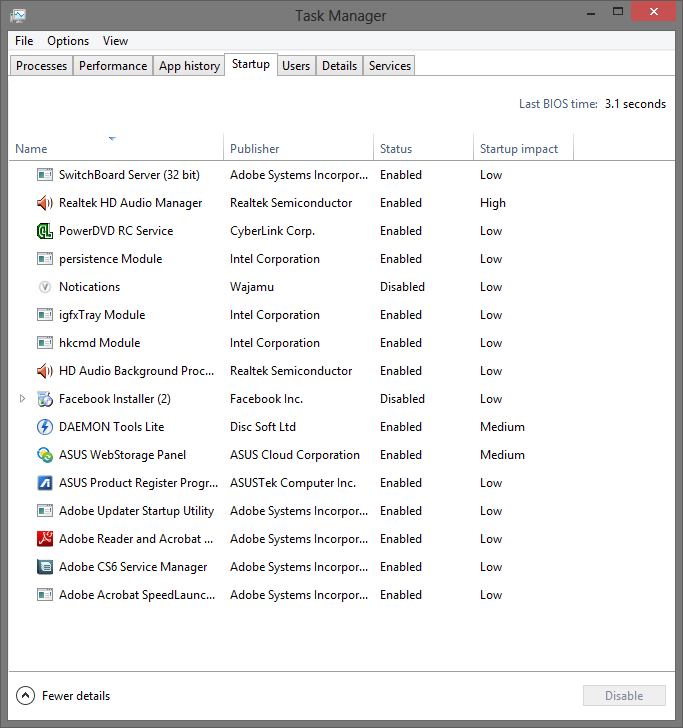Sort by the Startup impact column header
This screenshot has height=728, width=683.
pyautogui.click(x=523, y=149)
